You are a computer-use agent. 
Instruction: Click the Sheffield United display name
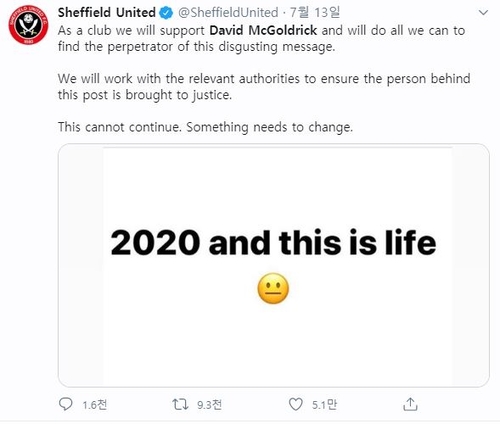click(x=107, y=13)
